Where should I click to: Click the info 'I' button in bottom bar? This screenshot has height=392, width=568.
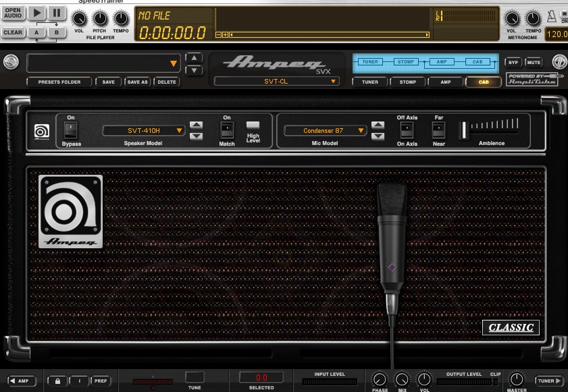pos(79,381)
